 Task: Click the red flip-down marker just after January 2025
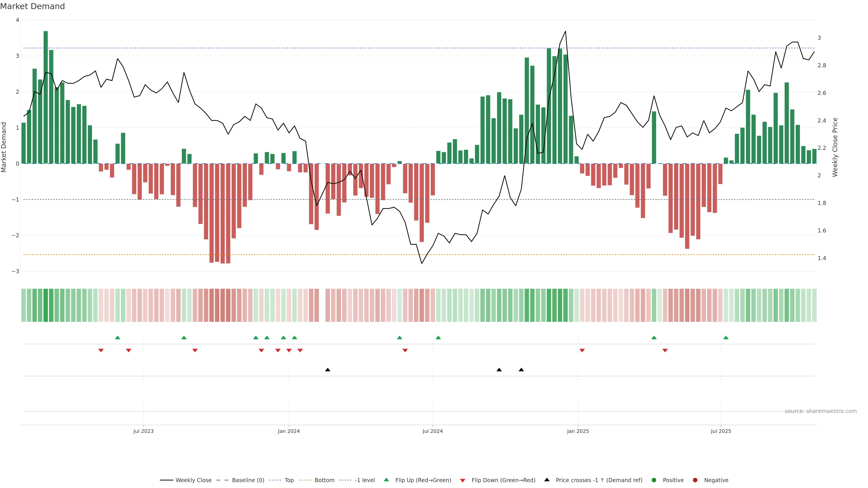click(582, 351)
